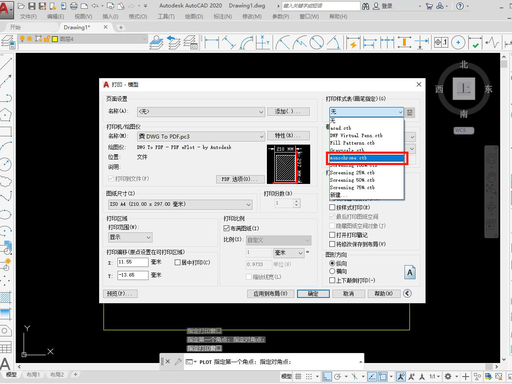Select the Center Mark tool icon
Screen dimensions: 512x384
pos(458,43)
